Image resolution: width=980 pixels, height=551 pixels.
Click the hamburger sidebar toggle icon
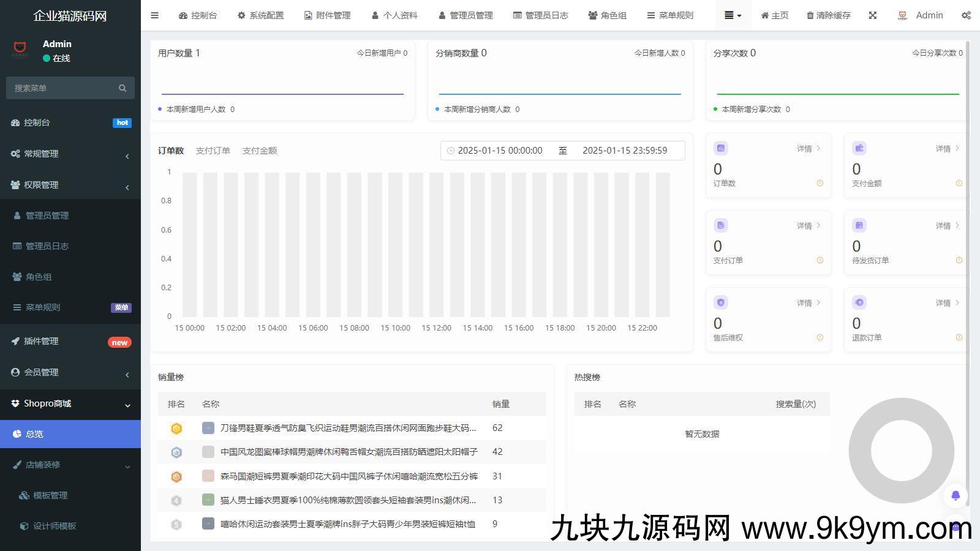154,15
